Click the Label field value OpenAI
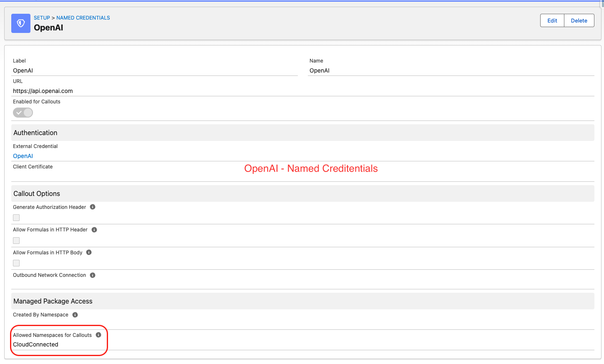Image resolution: width=604 pixels, height=364 pixels. point(23,70)
